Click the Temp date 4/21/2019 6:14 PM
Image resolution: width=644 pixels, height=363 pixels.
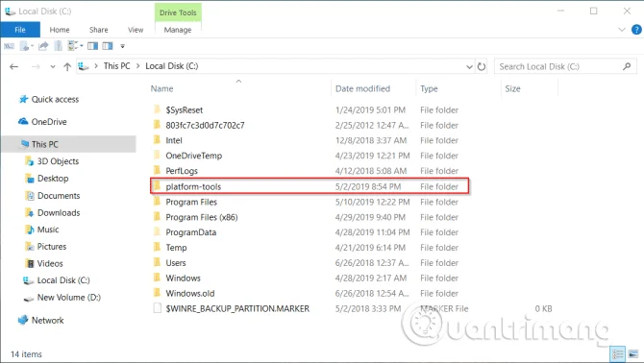click(x=370, y=248)
